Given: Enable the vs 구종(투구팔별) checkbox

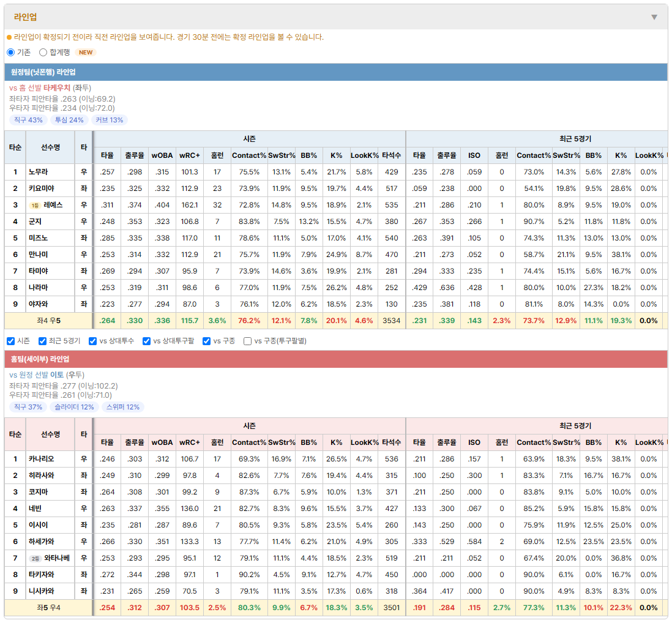Looking at the screenshot, I should [247, 341].
